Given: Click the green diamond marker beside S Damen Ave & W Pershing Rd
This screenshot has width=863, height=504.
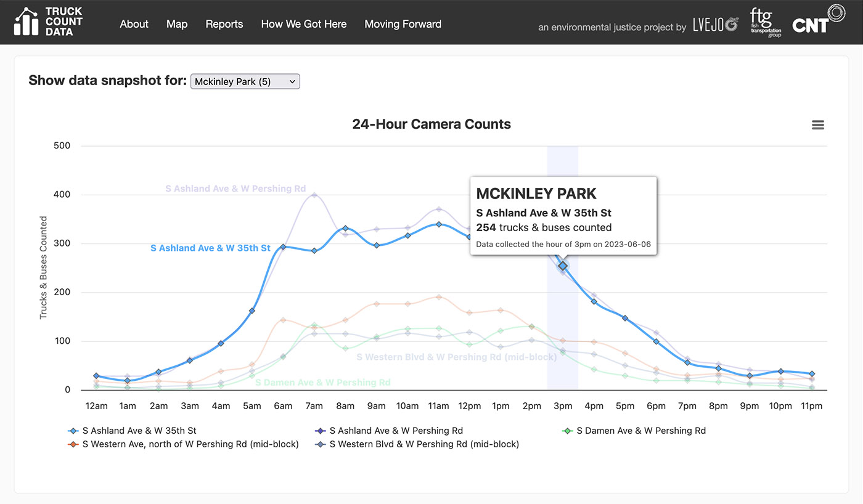Looking at the screenshot, I should 568,431.
